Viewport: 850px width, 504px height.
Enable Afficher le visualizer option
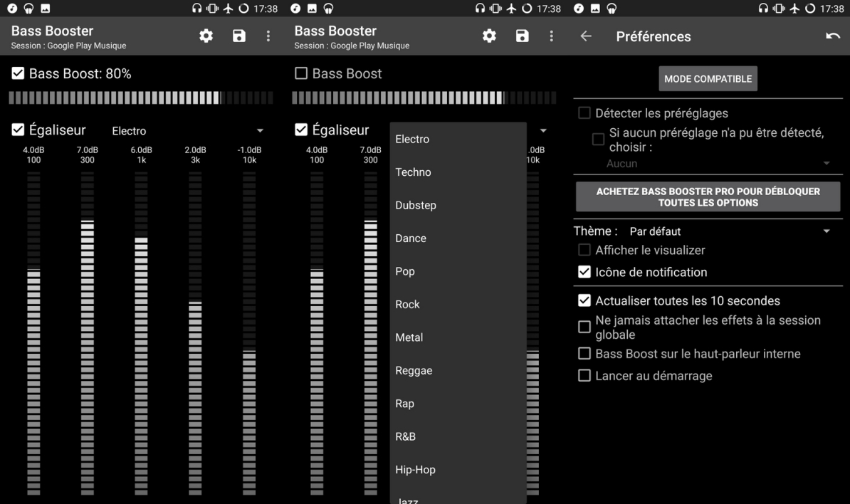tap(584, 250)
